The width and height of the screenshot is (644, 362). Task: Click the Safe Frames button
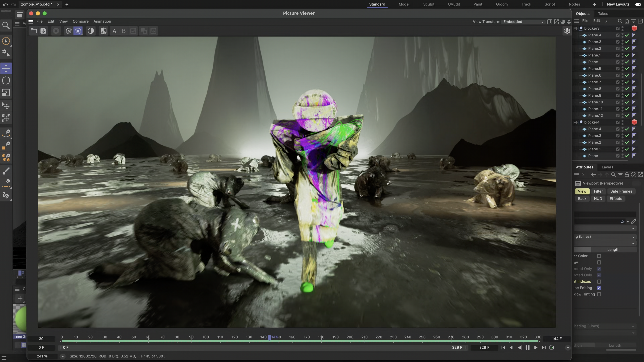point(621,191)
